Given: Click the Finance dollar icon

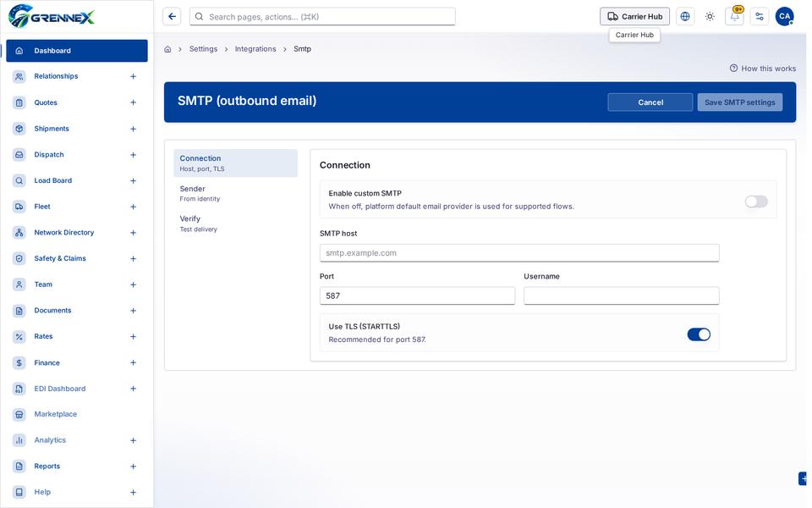Looking at the screenshot, I should click(19, 363).
